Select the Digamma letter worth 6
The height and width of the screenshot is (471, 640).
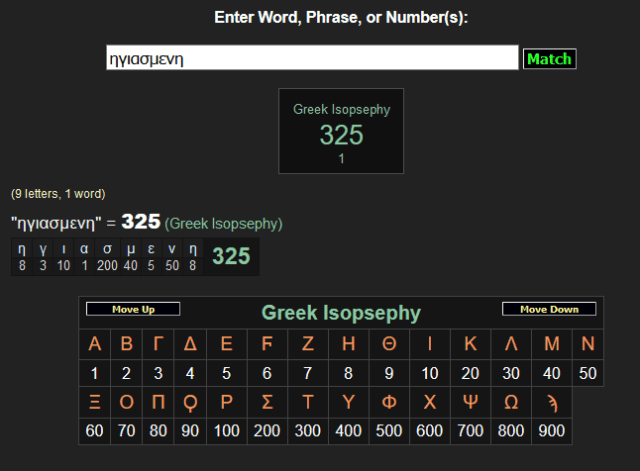coord(267,345)
